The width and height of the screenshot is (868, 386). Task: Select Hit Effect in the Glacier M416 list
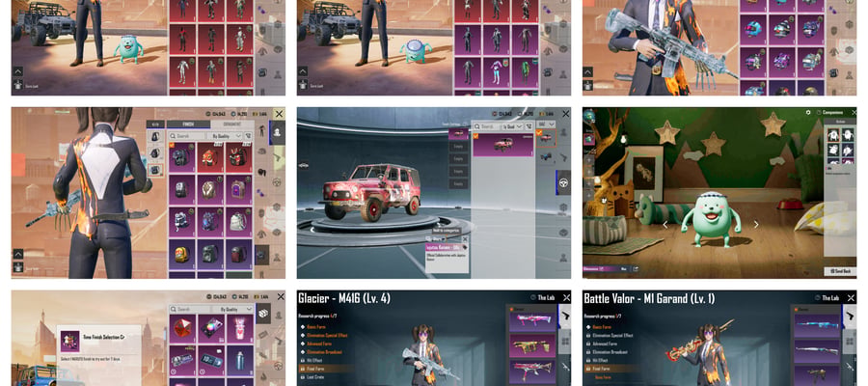[x=313, y=359]
